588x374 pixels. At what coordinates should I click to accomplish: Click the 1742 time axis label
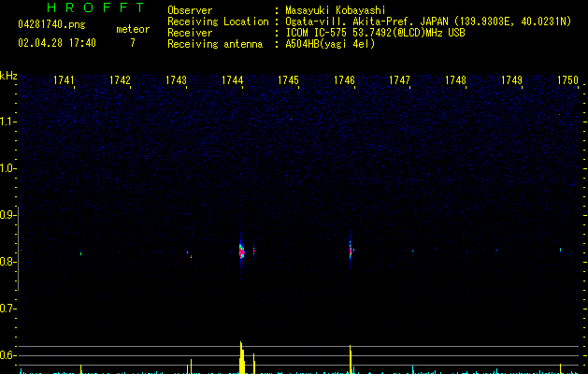click(x=120, y=80)
